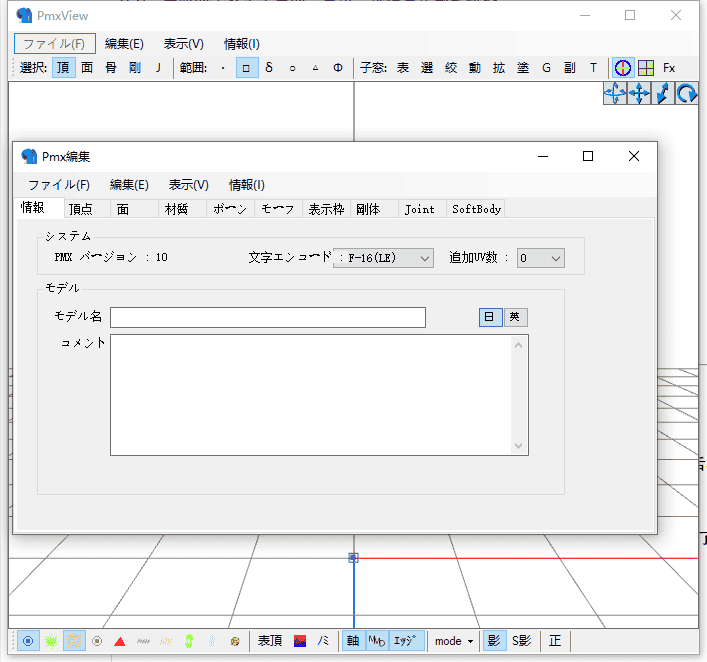
Task: Open 情報(I) menu in Pmx編集 window
Action: 247,185
